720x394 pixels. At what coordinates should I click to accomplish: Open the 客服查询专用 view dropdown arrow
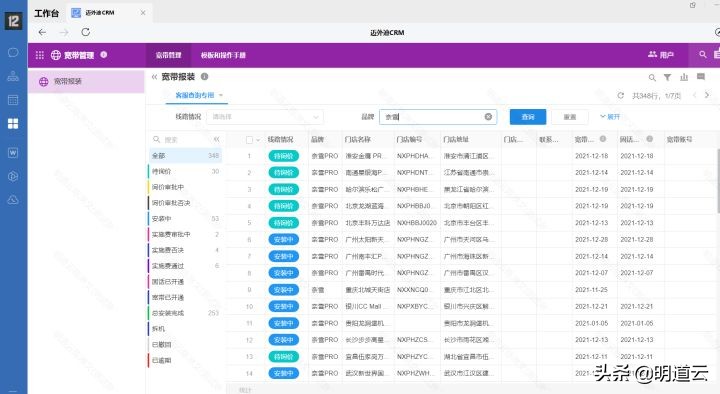(221, 95)
